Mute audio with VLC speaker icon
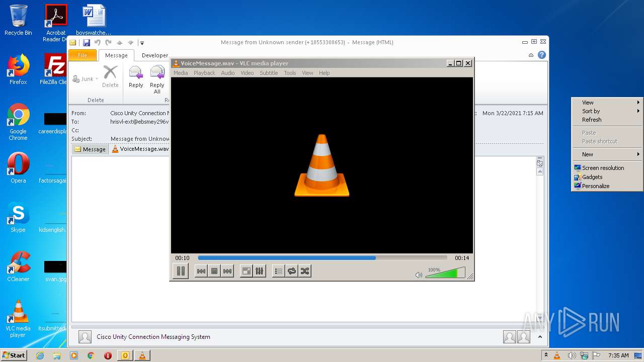 pyautogui.click(x=419, y=275)
